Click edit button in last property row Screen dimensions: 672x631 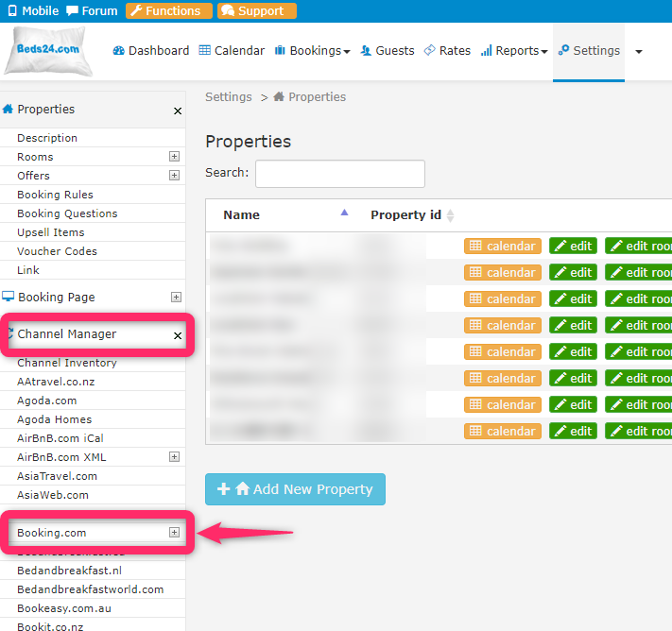click(573, 431)
